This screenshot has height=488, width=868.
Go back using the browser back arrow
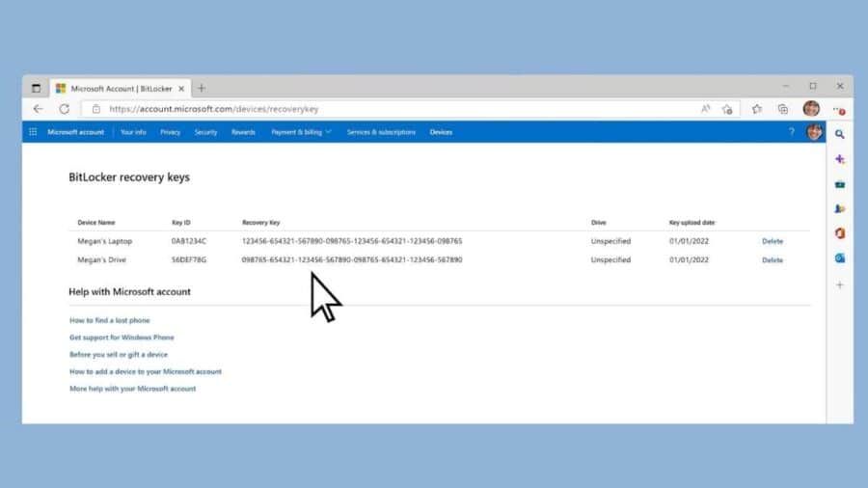click(x=38, y=109)
